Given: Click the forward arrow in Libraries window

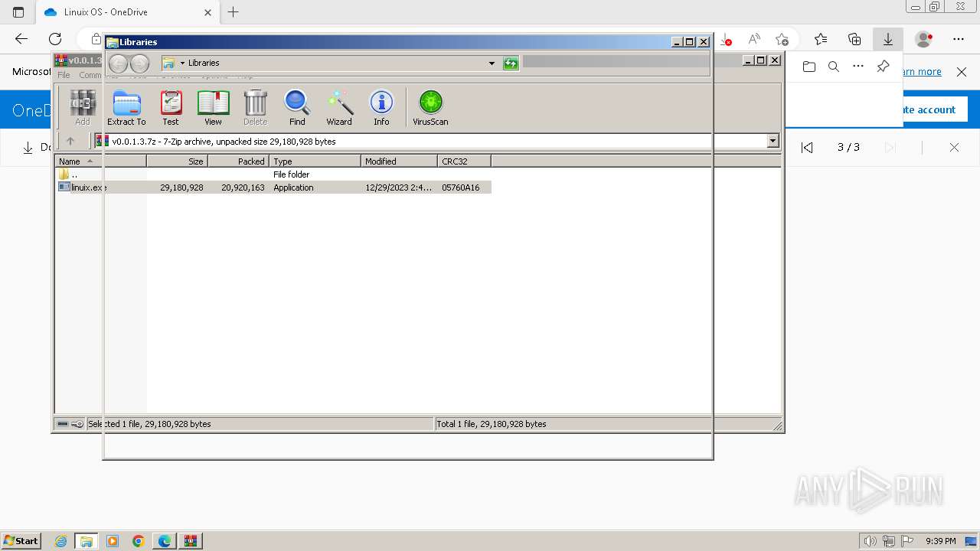Looking at the screenshot, I should tap(139, 64).
